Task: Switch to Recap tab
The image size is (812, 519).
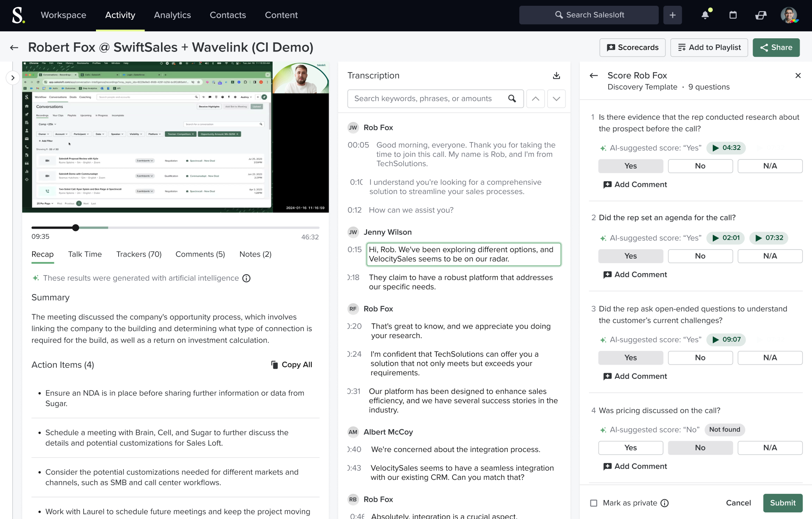Action: tap(42, 254)
